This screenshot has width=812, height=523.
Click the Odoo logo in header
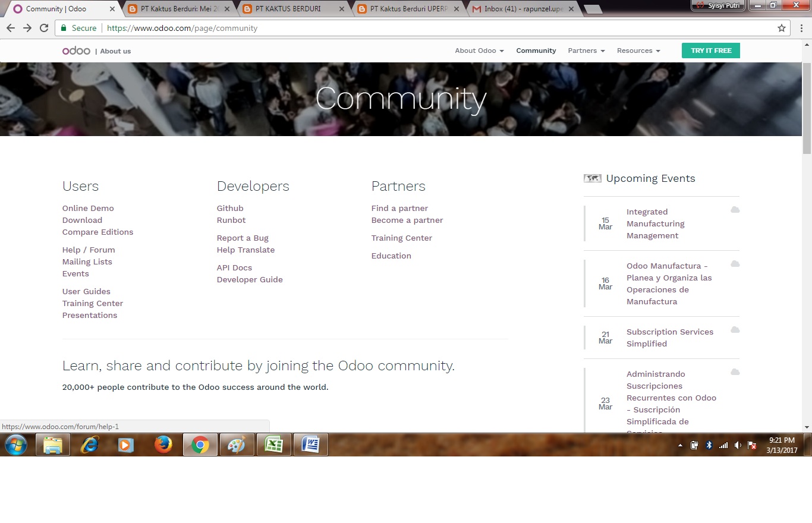(76, 51)
